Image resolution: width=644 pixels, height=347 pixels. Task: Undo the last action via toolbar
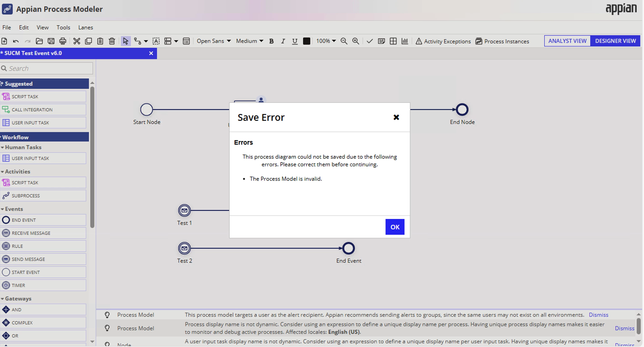16,41
